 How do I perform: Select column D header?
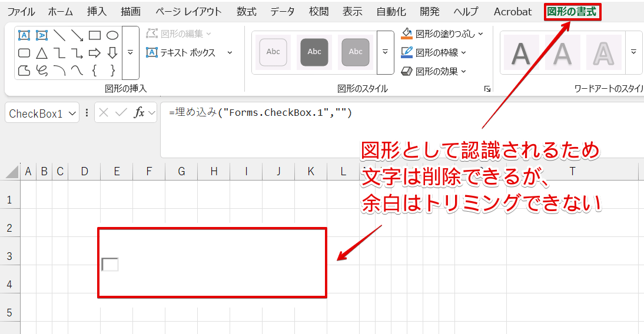click(85, 171)
